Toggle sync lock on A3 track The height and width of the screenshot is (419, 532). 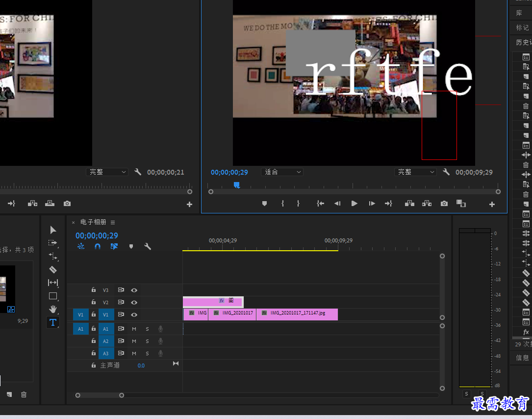coord(121,353)
